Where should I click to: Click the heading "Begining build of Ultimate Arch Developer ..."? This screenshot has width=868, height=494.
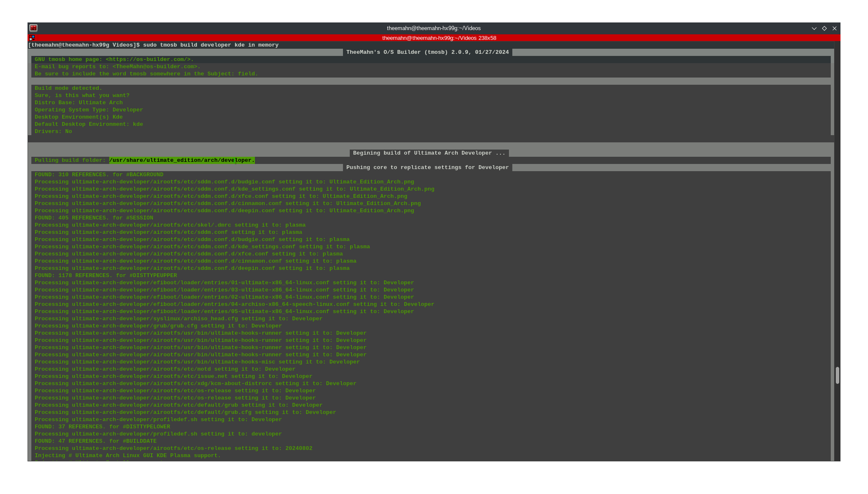(429, 153)
